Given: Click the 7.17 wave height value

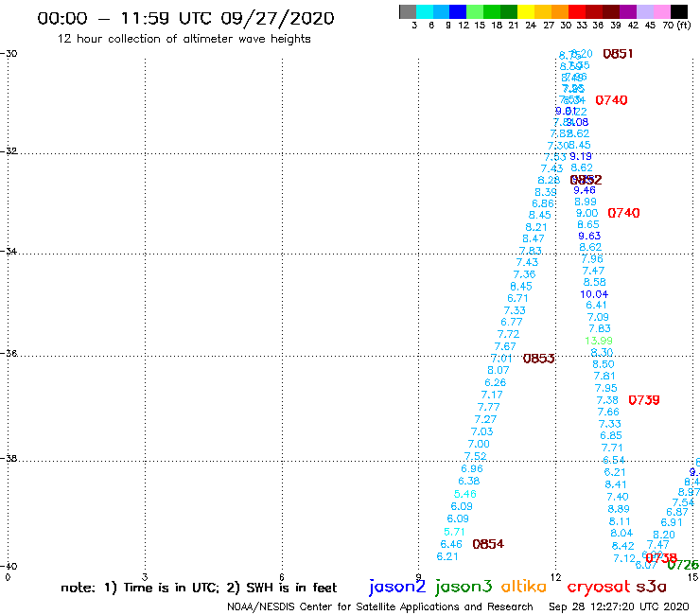Looking at the screenshot, I should click(x=492, y=395).
